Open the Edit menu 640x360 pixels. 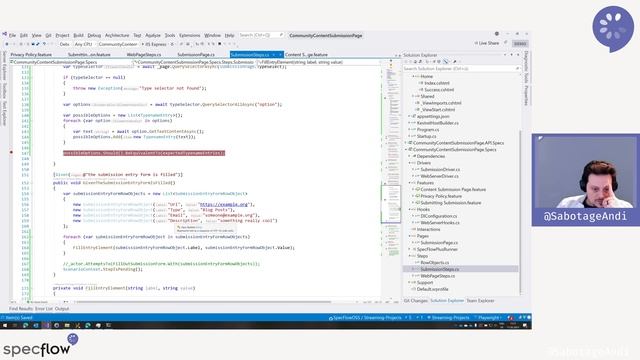pyautogui.click(x=24, y=36)
